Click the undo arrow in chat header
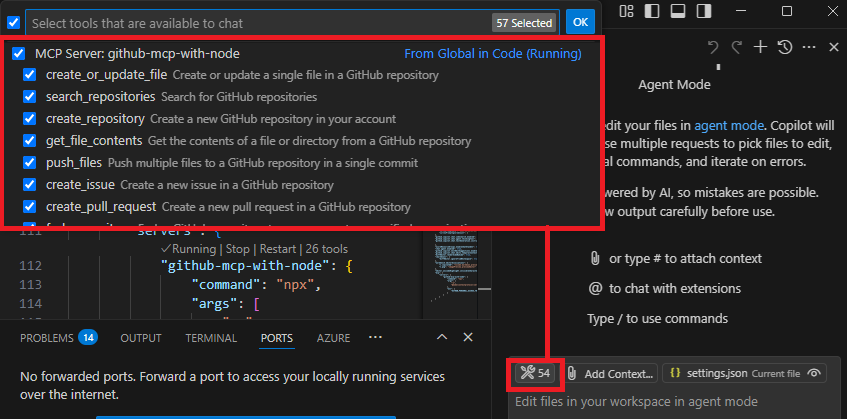Image resolution: width=847 pixels, height=419 pixels. coord(713,48)
